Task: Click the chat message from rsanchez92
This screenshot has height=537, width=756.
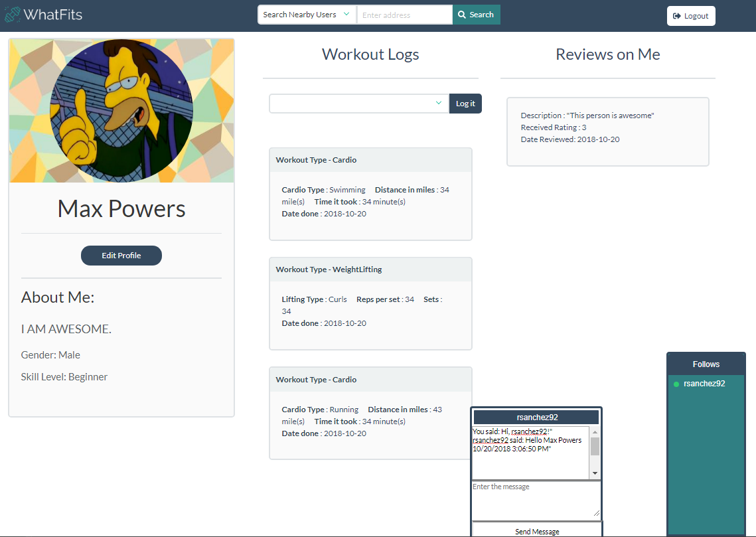Action: [527, 445]
